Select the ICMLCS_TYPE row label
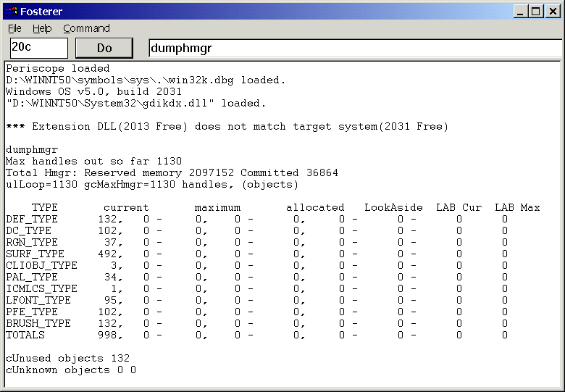This screenshot has height=392, width=565. [x=41, y=289]
